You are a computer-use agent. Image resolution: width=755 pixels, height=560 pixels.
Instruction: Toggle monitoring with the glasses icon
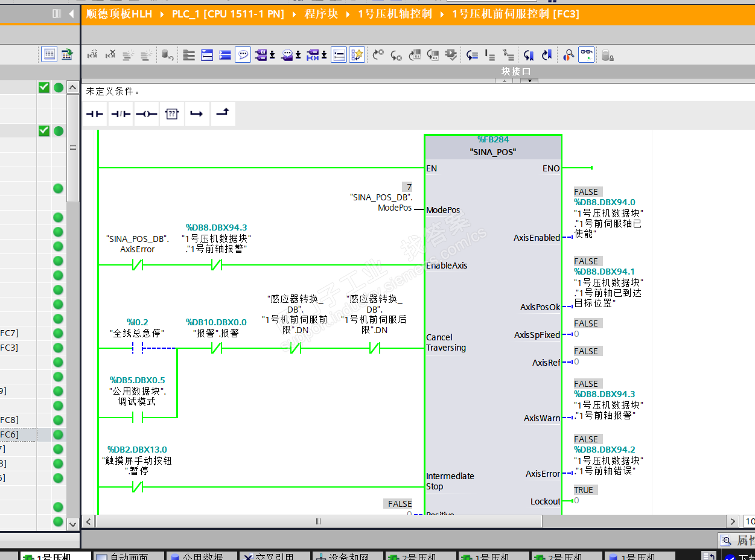coord(586,55)
